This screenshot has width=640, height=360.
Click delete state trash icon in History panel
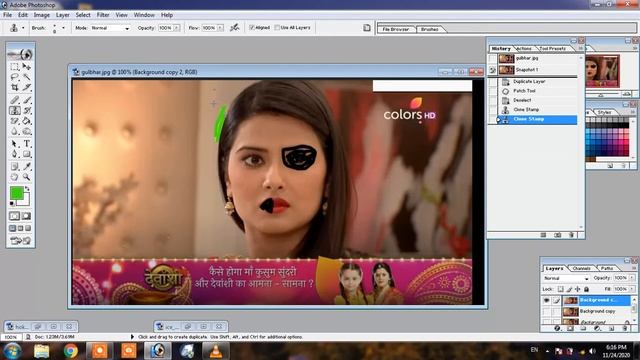[571, 235]
